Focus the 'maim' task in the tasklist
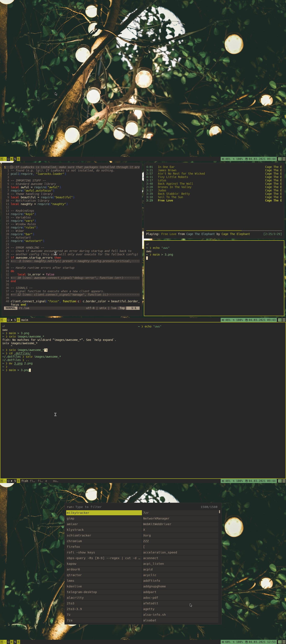Viewport: 286px width, 644px height. 25,320
